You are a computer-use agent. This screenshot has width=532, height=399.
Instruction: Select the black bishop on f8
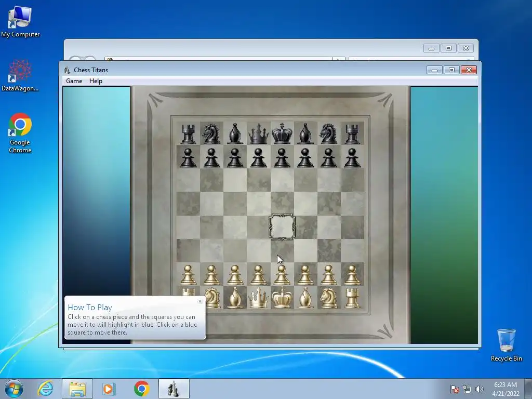coord(305,134)
